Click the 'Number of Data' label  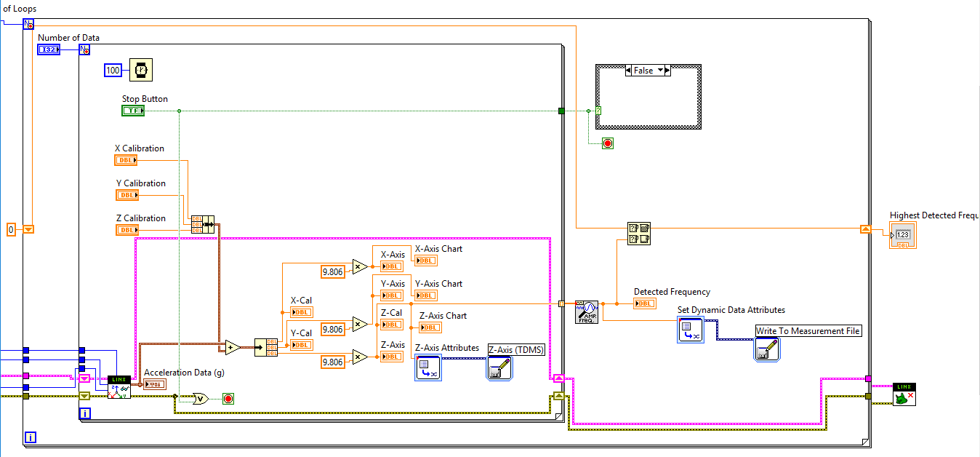tap(68, 38)
